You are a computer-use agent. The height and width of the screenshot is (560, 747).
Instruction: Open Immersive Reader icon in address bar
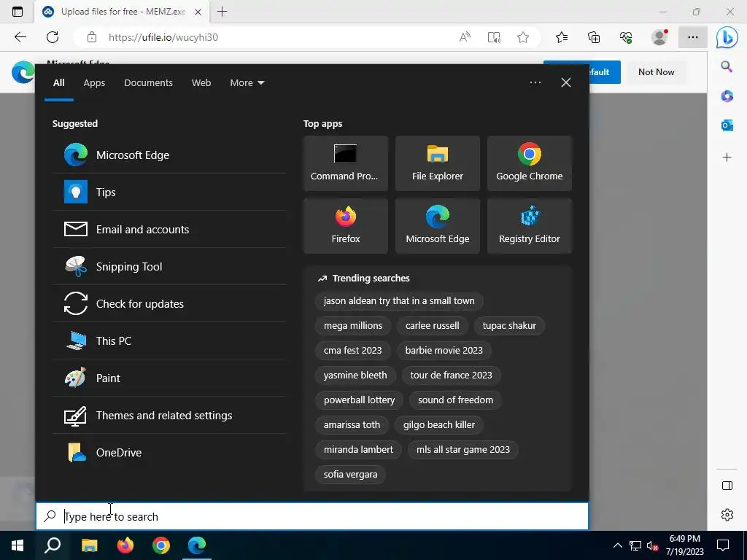tap(494, 37)
